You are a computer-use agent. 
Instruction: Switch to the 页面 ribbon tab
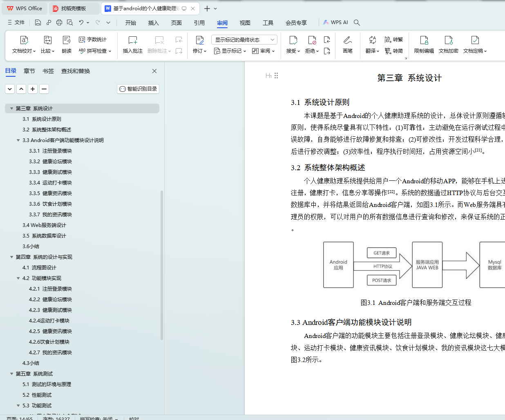pos(177,23)
